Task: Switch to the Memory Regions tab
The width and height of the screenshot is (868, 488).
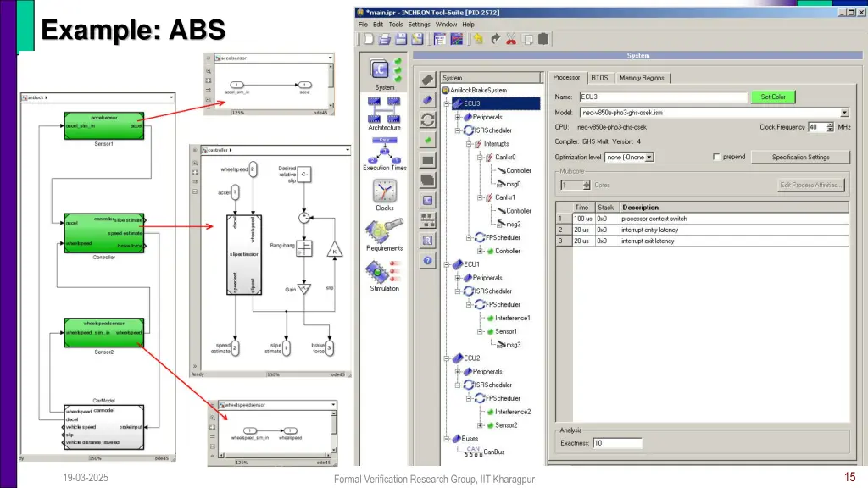Action: [x=642, y=78]
